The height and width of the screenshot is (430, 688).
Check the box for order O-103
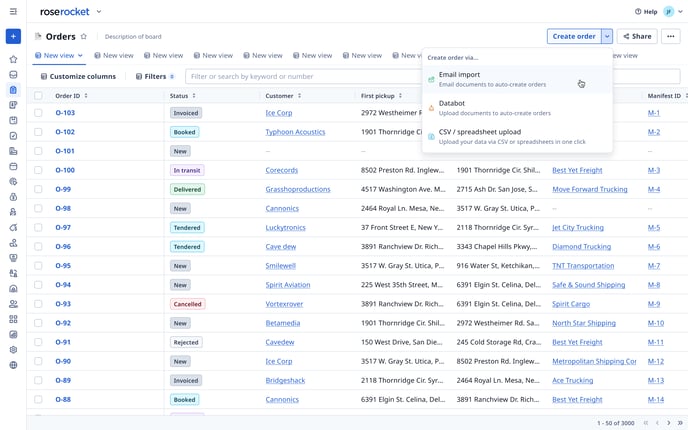[x=38, y=113]
